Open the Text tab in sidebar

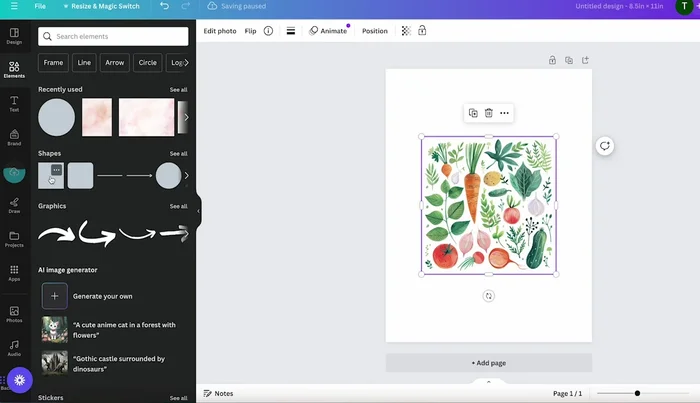click(x=14, y=102)
